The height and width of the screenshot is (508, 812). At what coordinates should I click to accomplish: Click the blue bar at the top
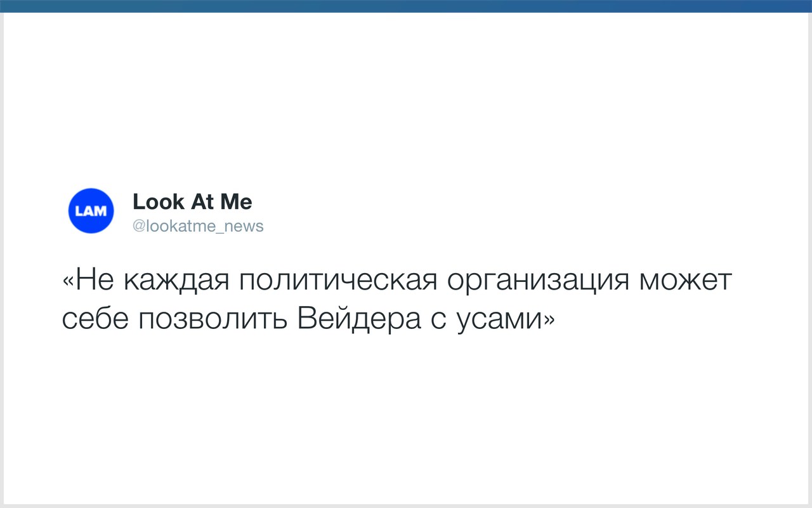(406, 6)
